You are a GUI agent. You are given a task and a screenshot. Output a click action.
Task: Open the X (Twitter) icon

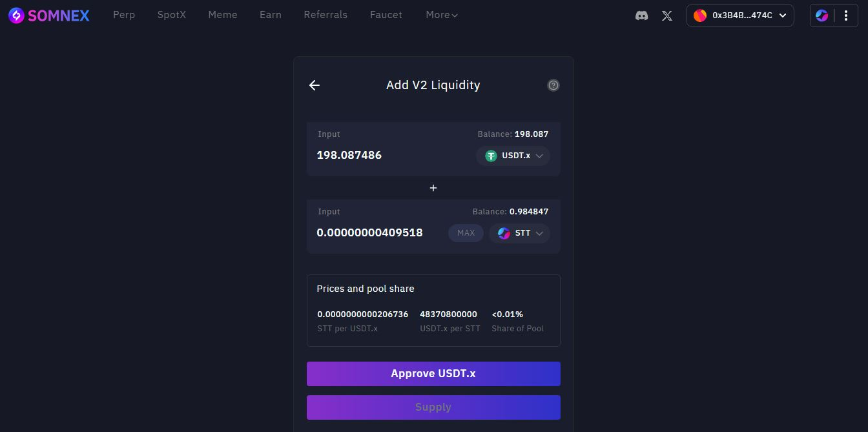(x=667, y=15)
